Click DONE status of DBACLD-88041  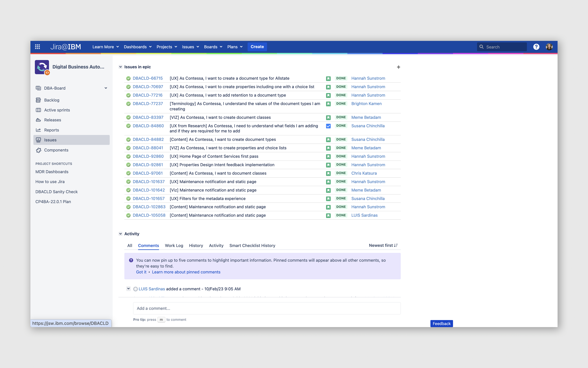tap(341, 148)
